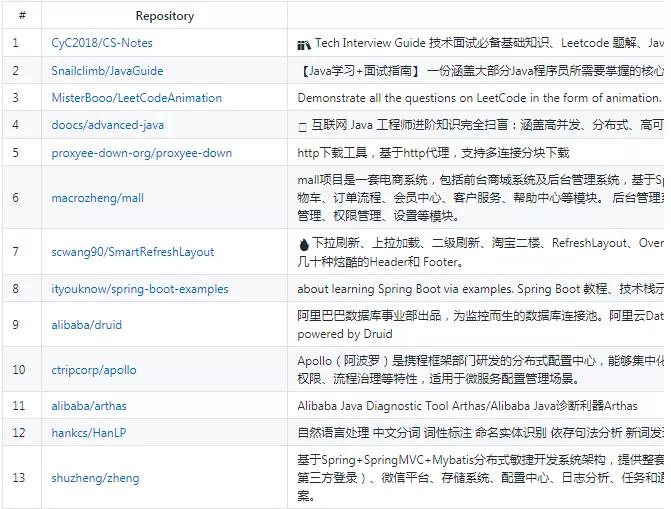This screenshot has height=509, width=671.
Task: Click row number 12 cell
Action: 21,433
